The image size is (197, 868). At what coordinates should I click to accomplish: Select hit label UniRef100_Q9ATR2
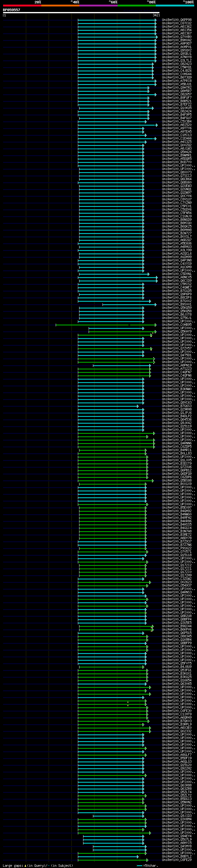pos(176,88)
